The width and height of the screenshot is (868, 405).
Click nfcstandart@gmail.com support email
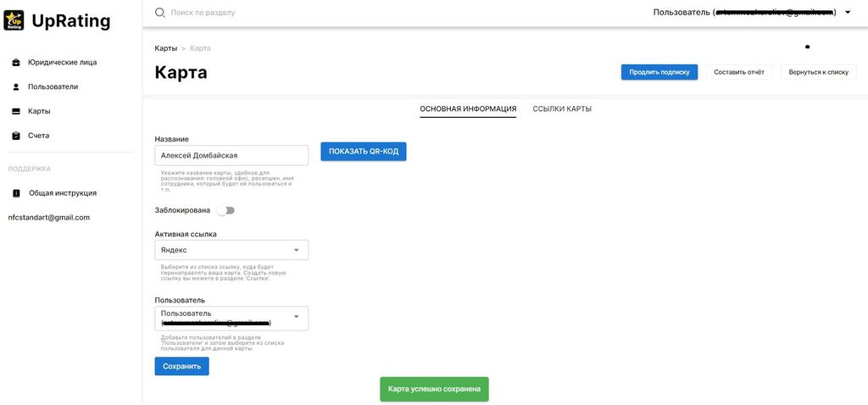coord(48,218)
